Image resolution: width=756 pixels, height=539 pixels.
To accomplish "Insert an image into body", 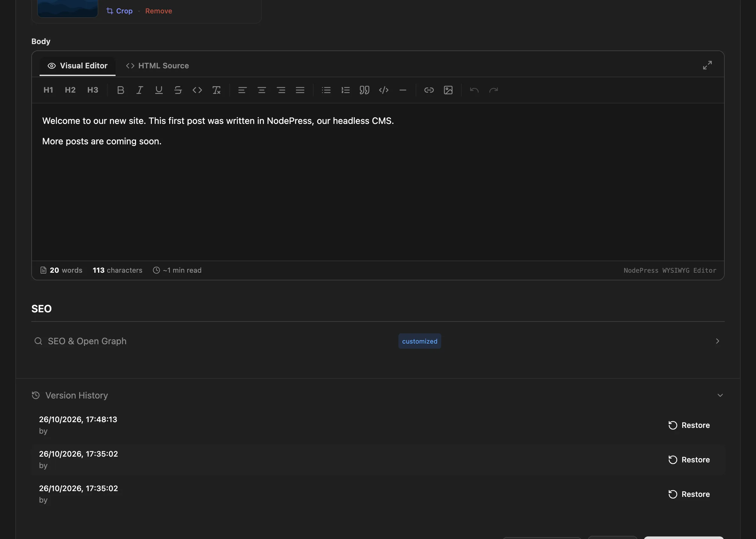I will pyautogui.click(x=448, y=90).
